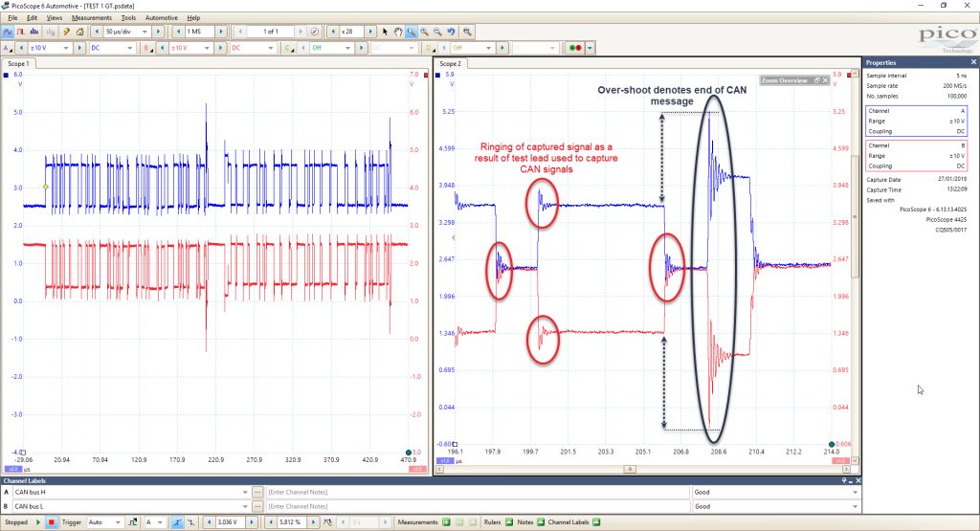The width and height of the screenshot is (980, 531).
Task: Open Channel A ±10 V range dropdown
Action: coord(48,48)
